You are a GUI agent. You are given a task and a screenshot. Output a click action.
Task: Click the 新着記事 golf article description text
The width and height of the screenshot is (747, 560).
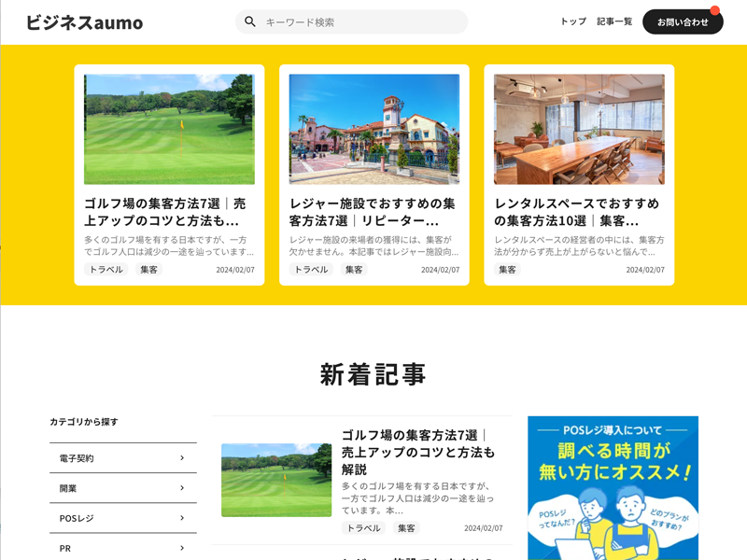coord(417,498)
